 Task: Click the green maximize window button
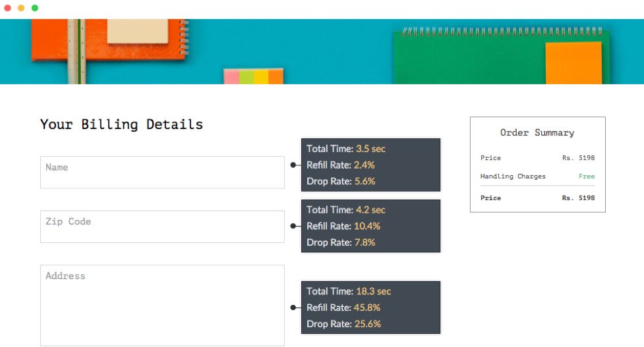[35, 8]
